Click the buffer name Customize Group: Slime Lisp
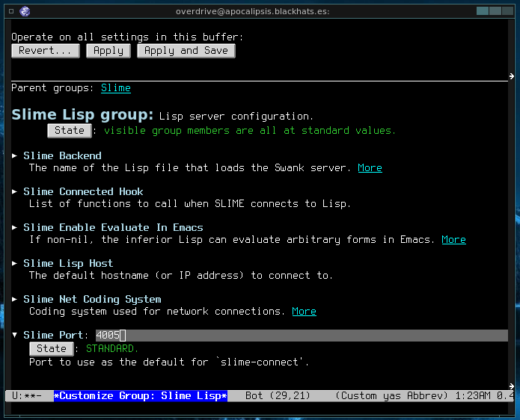The height and width of the screenshot is (420, 520). pos(140,396)
